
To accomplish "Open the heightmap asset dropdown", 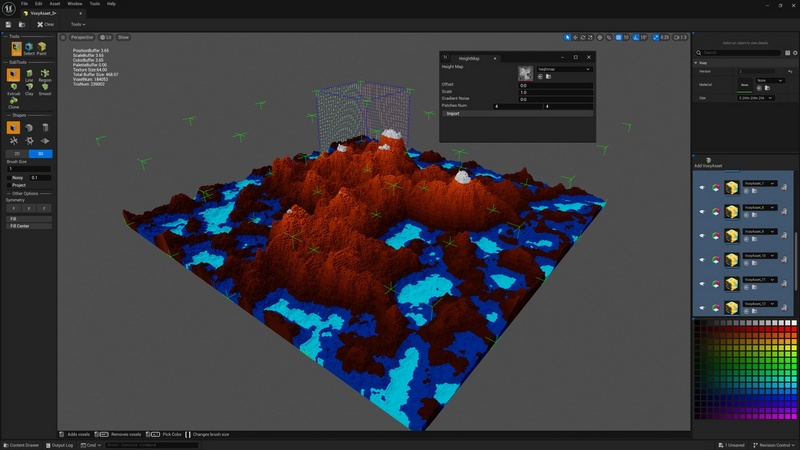I will [x=564, y=69].
